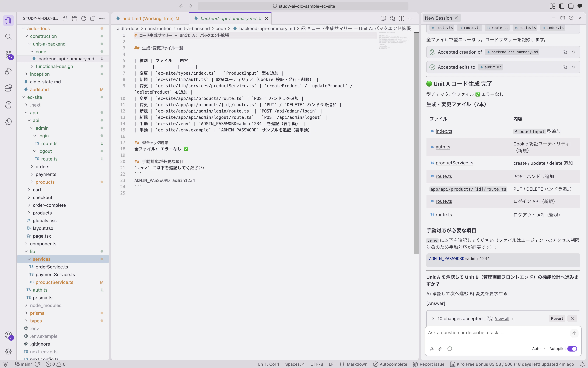Refresh the explorer file tree

(x=84, y=19)
